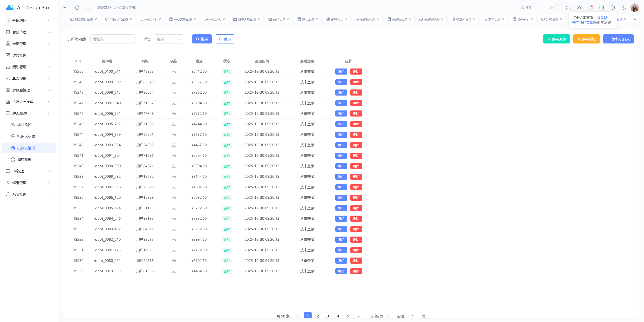Close the 活动分类 tab
644x322 pixels.
pos(224,19)
